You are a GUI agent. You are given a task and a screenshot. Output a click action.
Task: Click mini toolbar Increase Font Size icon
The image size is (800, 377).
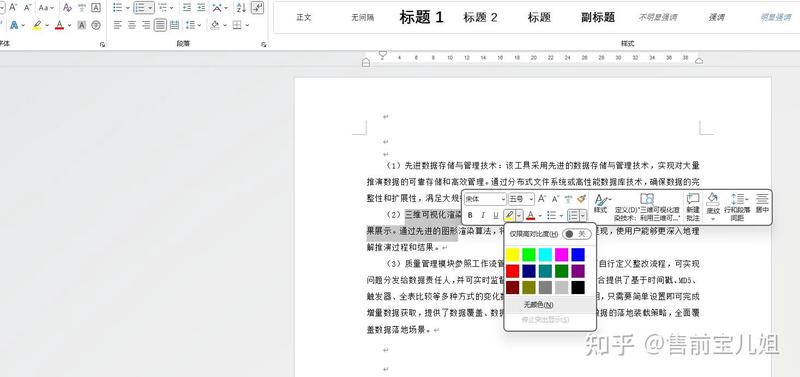click(x=542, y=198)
